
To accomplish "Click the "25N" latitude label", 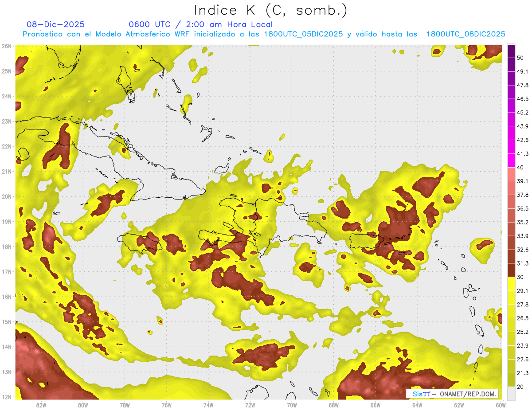I will 7,71.
